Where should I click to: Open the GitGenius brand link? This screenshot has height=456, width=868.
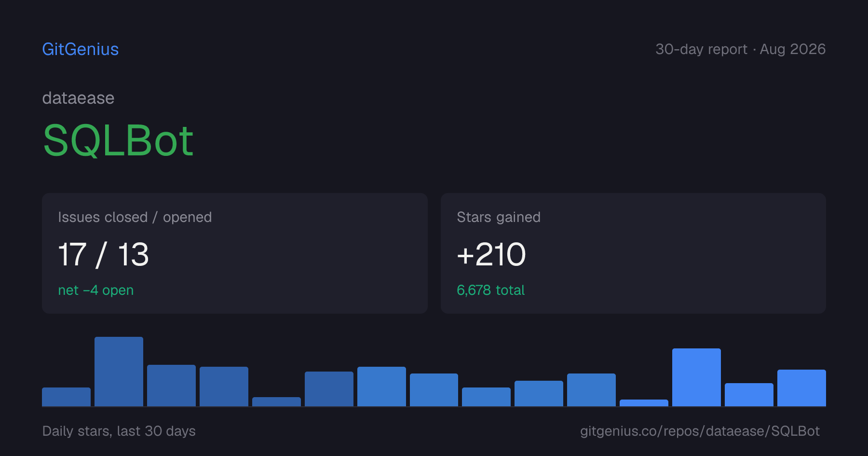[81, 49]
